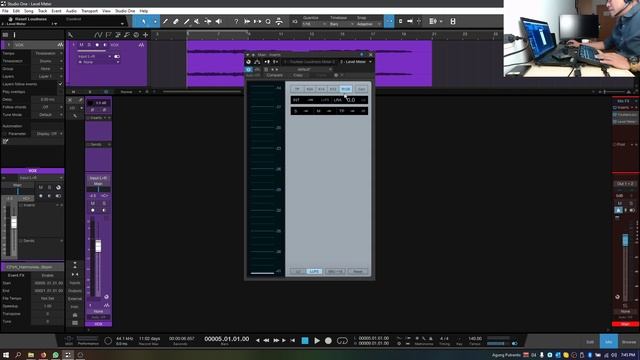The height and width of the screenshot is (360, 640).
Task: Mute the VOX track in arrangement
Action: [x=81, y=44]
